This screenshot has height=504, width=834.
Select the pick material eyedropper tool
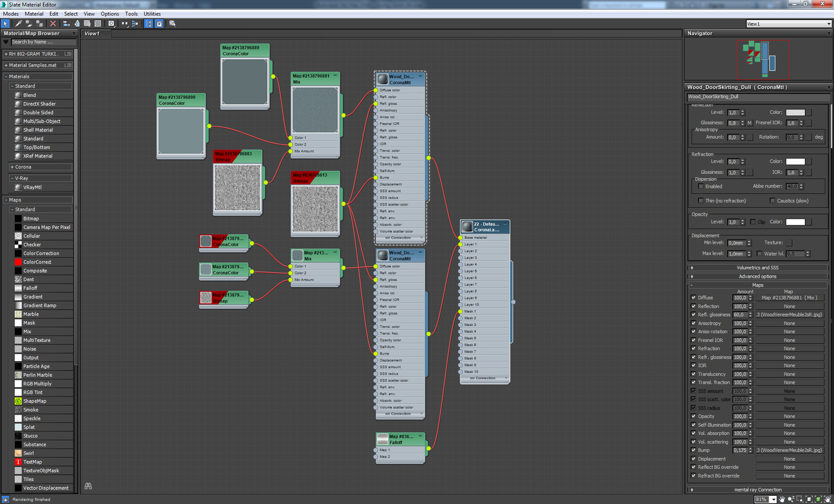(x=18, y=23)
